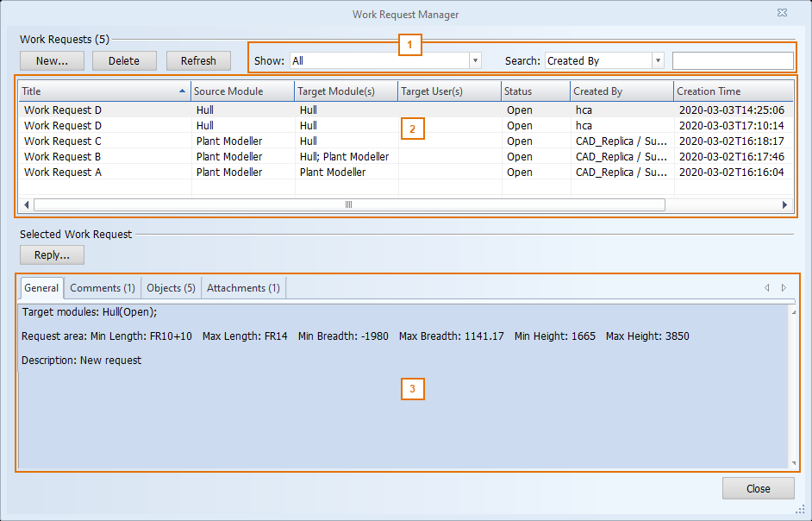
Task: Refresh the work requests list
Action: (x=198, y=60)
